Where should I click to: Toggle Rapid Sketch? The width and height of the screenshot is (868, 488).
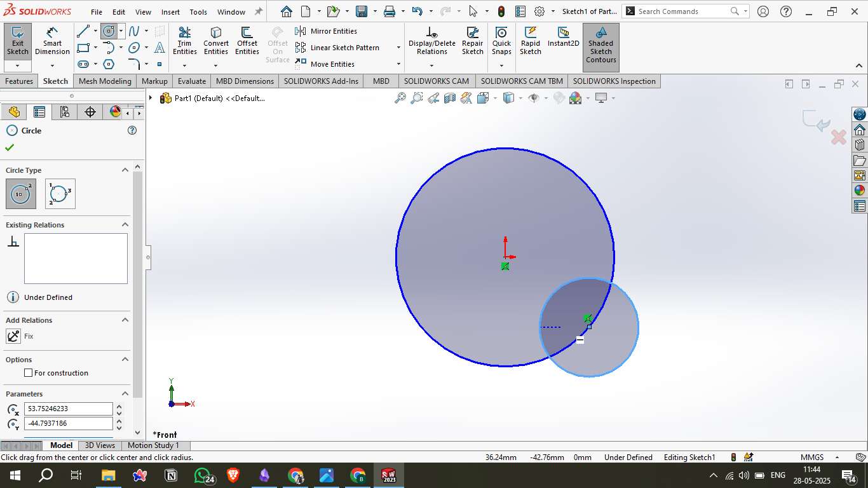coord(531,41)
